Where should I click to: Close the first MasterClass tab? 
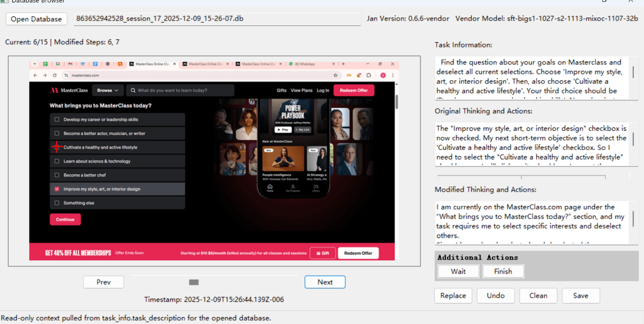click(174, 64)
